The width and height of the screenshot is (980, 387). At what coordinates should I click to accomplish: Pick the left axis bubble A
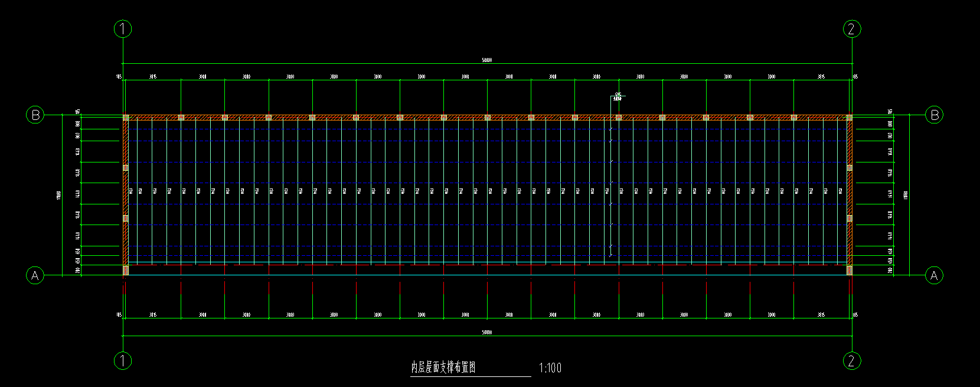(x=35, y=275)
